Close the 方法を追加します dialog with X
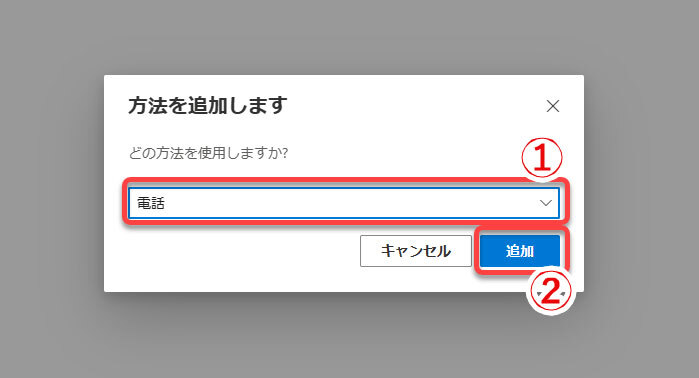This screenshot has height=378, width=699. 553,106
